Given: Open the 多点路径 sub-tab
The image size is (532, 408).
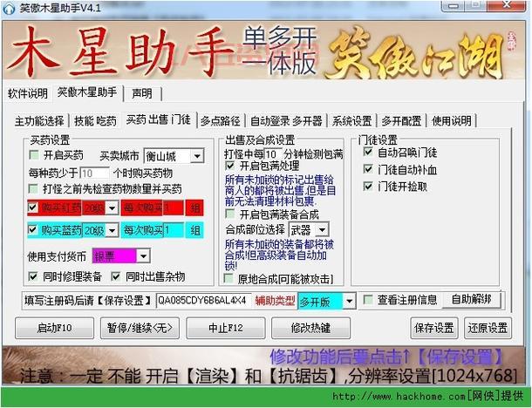Looking at the screenshot, I should (220, 120).
